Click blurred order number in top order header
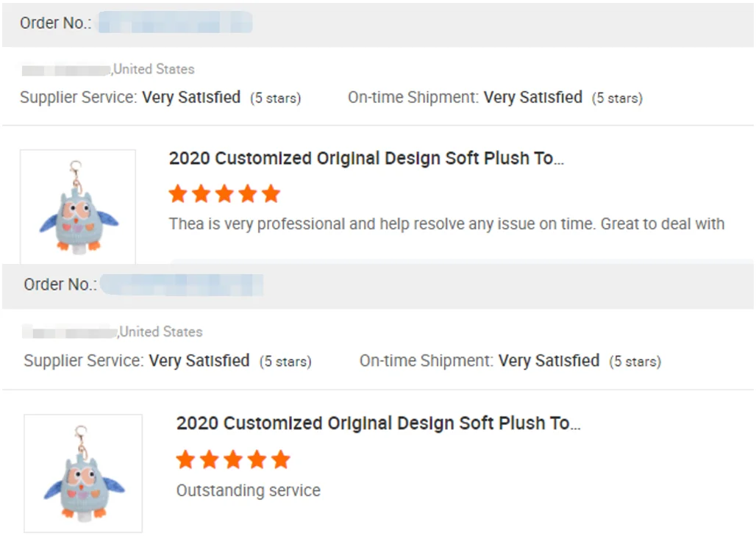Image resolution: width=756 pixels, height=558 pixels. point(175,23)
